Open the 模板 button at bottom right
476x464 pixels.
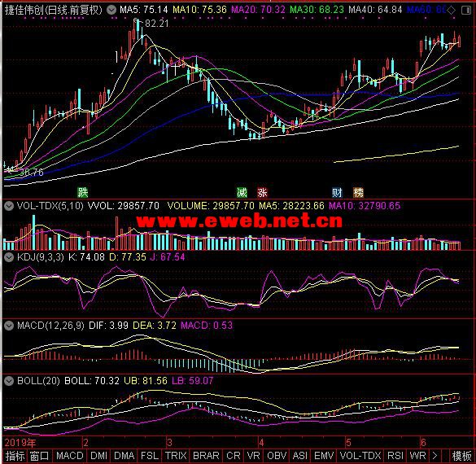[x=461, y=456]
